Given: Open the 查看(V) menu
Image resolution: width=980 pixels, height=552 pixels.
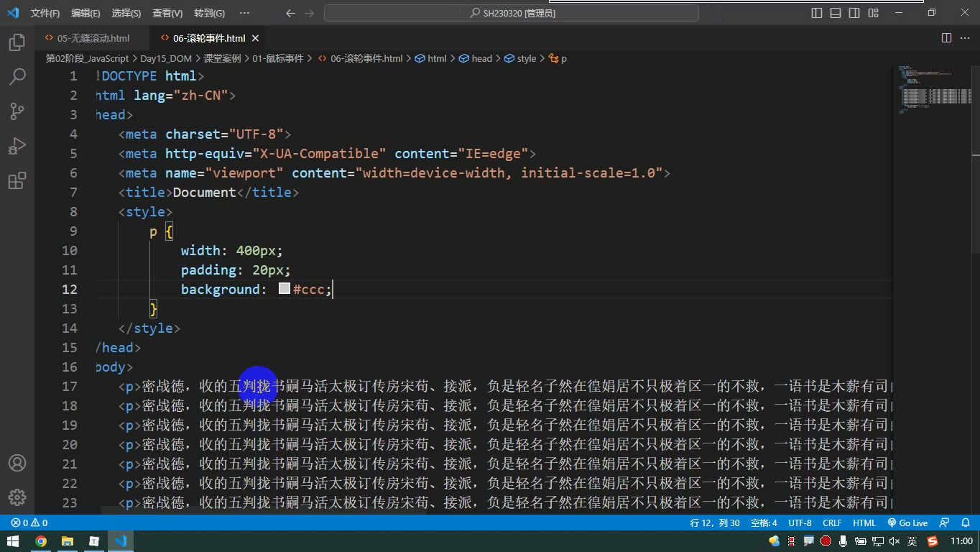Looking at the screenshot, I should tap(167, 13).
